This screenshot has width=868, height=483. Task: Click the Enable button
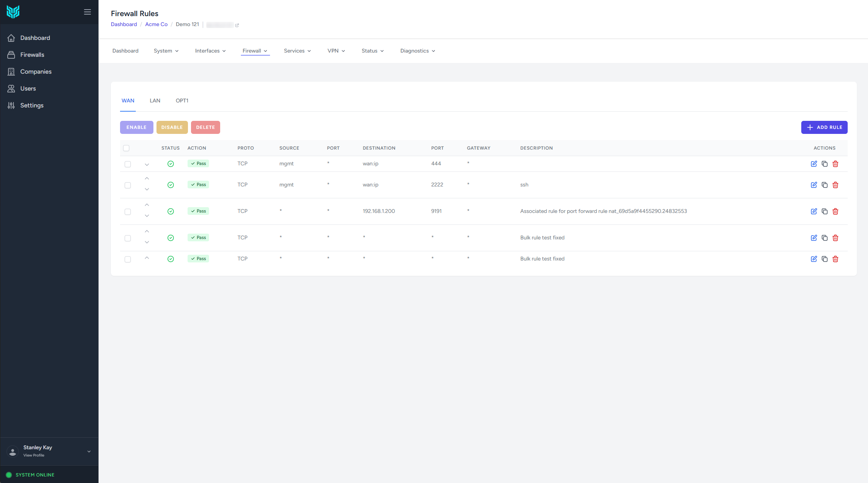point(137,127)
